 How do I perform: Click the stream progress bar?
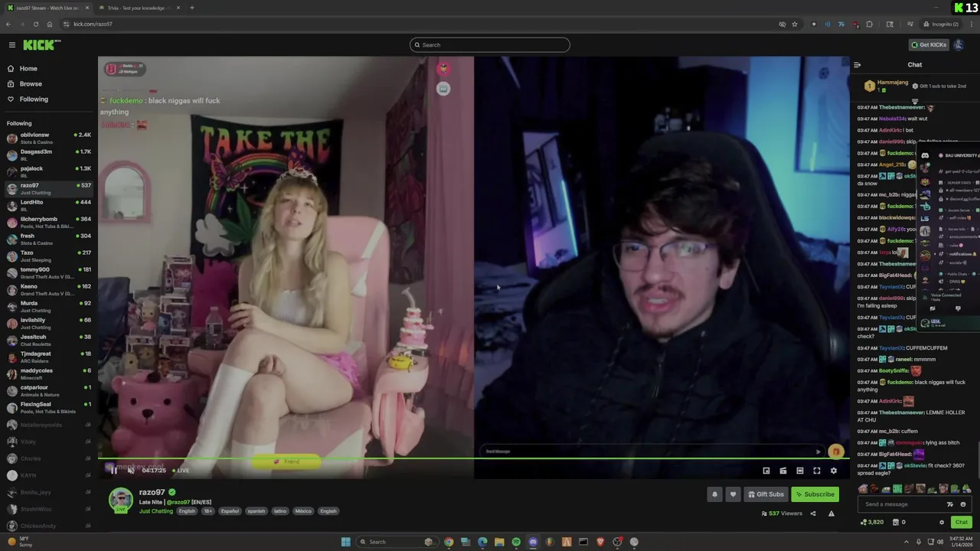click(473, 459)
